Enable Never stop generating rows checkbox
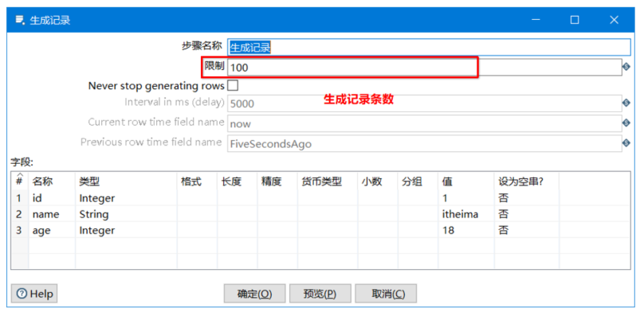644x312 pixels. 233,86
